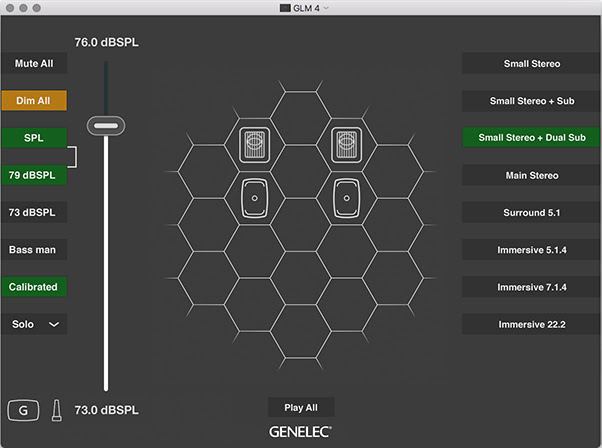Toggle Mute All
Viewport: 602px width, 448px height.
(x=34, y=63)
